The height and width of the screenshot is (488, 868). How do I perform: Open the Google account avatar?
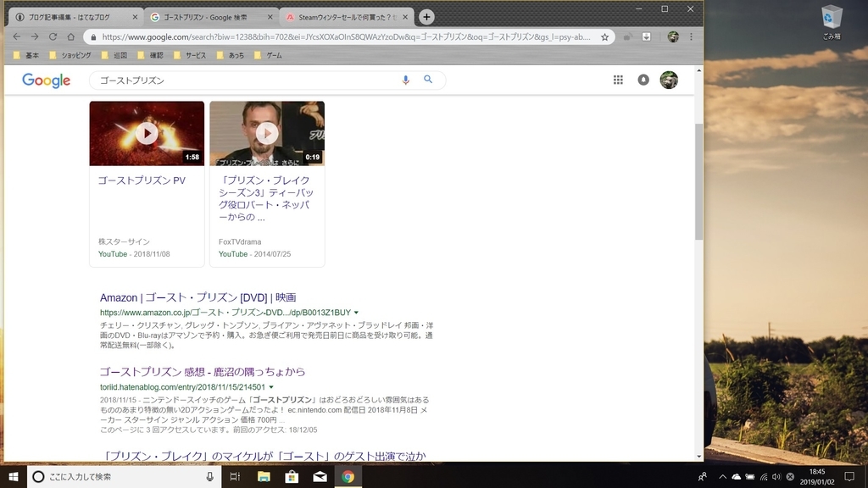[669, 80]
